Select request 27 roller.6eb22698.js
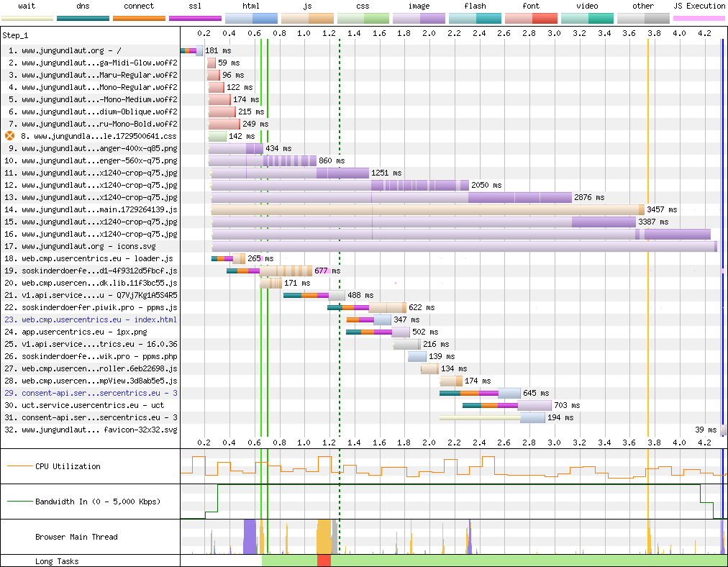The image size is (728, 567). 91,368
